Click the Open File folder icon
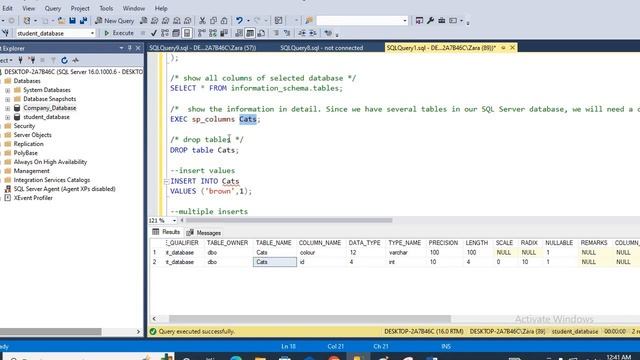This screenshot has height=360, width=640. (x=62, y=20)
